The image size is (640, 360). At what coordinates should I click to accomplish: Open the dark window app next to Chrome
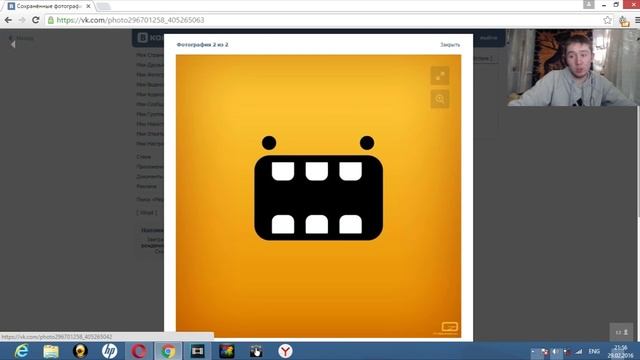click(198, 351)
